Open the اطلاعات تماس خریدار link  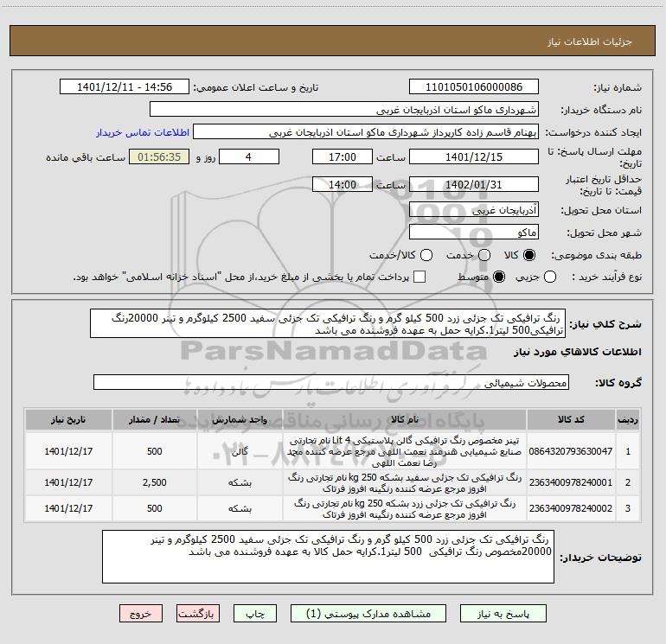pyautogui.click(x=143, y=132)
